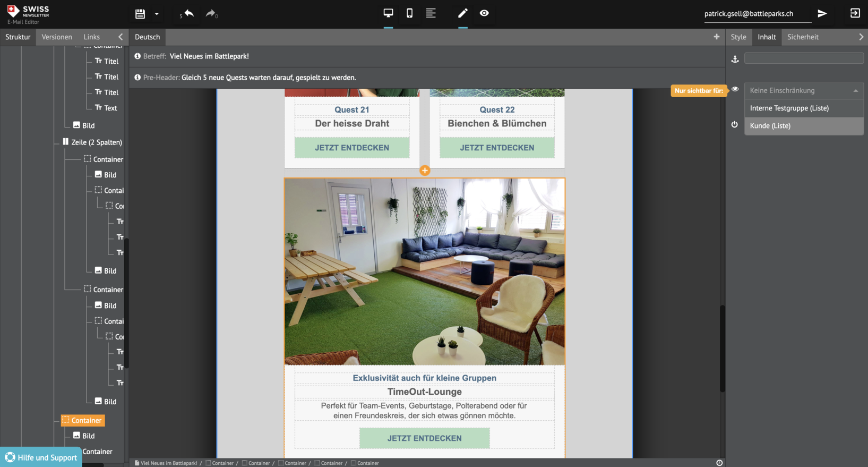Image resolution: width=868 pixels, height=467 pixels.
Task: Open the Keine Einschränkung dropdown
Action: pos(803,90)
